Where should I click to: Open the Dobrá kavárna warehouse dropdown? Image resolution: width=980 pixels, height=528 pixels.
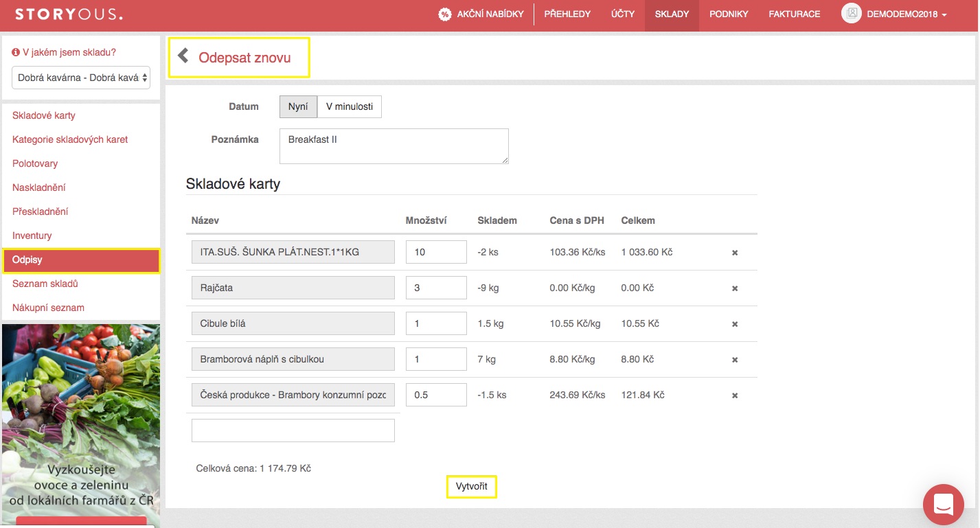pyautogui.click(x=81, y=78)
